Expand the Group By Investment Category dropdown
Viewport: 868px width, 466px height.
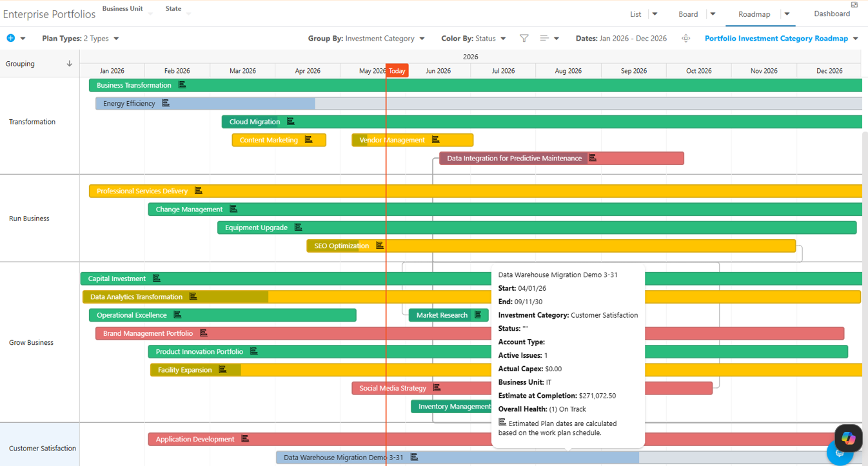point(366,39)
